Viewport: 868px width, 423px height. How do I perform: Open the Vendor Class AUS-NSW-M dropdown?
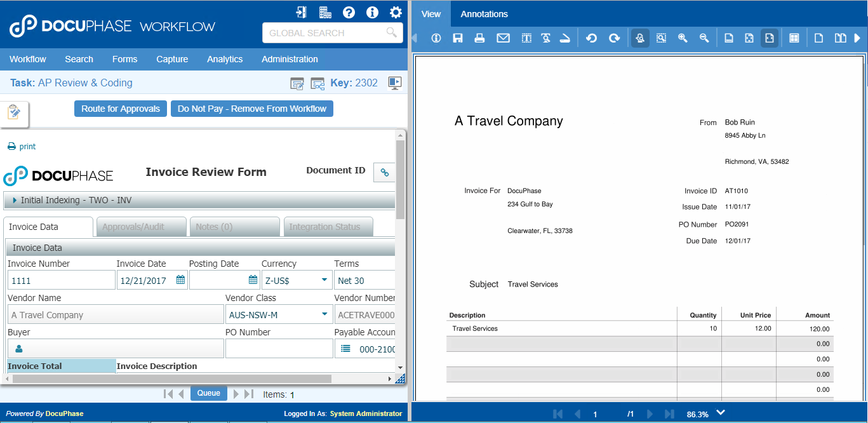(324, 314)
